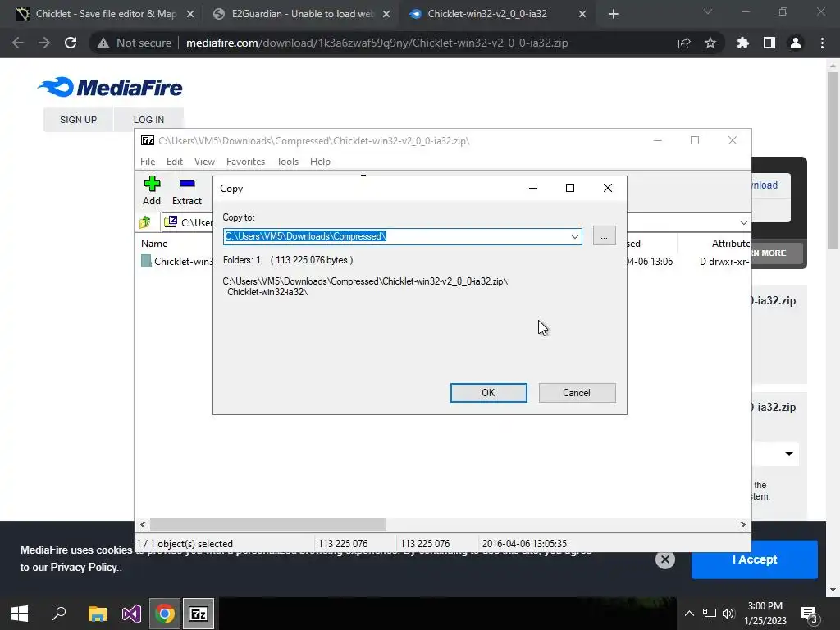Viewport: 840px width, 630px height.
Task: Click the Chrome taskbar icon
Action: [x=165, y=614]
